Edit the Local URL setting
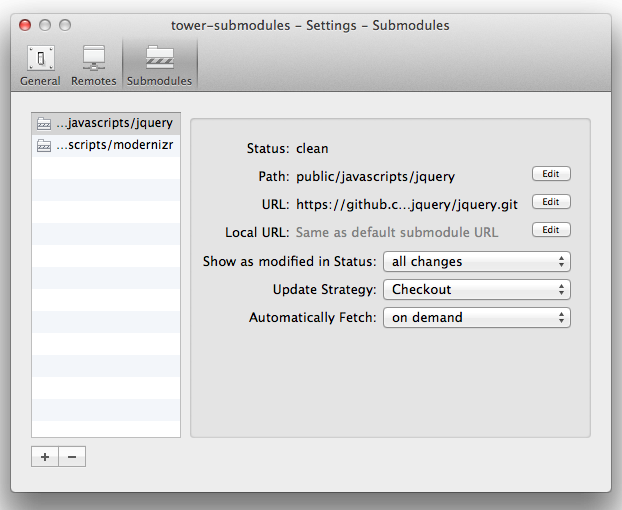 pos(550,230)
